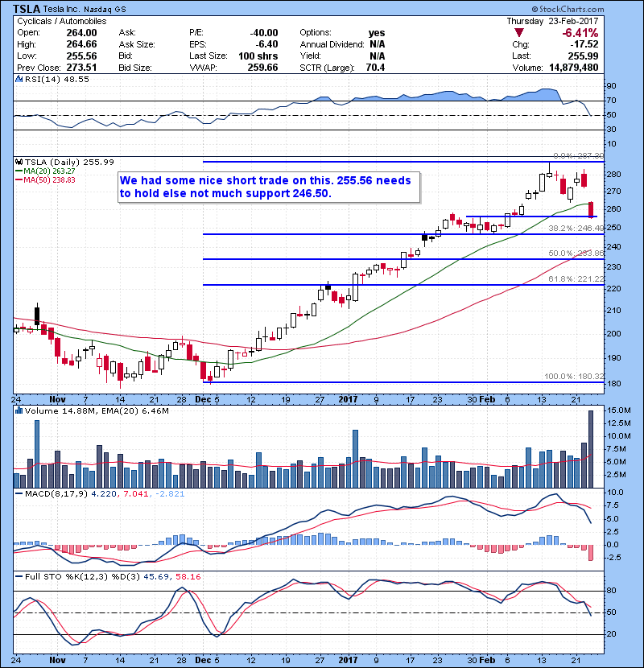This screenshot has height=668, width=644.
Task: Click the Yield N/A value
Action: [x=378, y=56]
